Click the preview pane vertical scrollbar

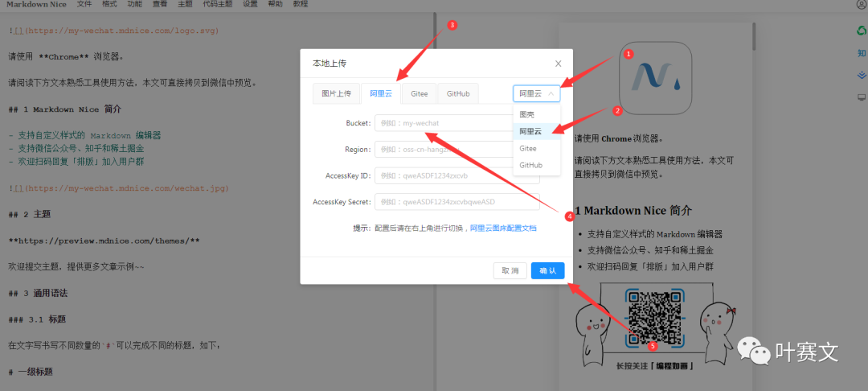753,36
